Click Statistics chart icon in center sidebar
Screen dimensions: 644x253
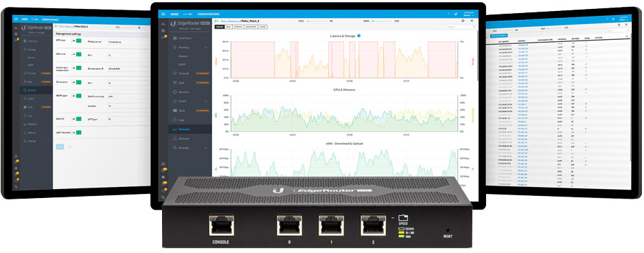tap(174, 129)
